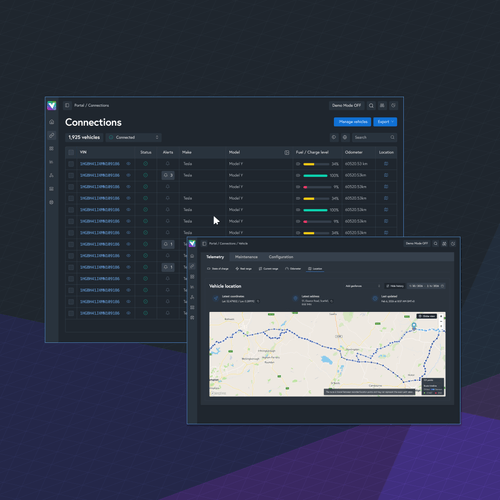Open the team icon in the Vehicle window header
The height and width of the screenshot is (500, 500).
(444, 244)
